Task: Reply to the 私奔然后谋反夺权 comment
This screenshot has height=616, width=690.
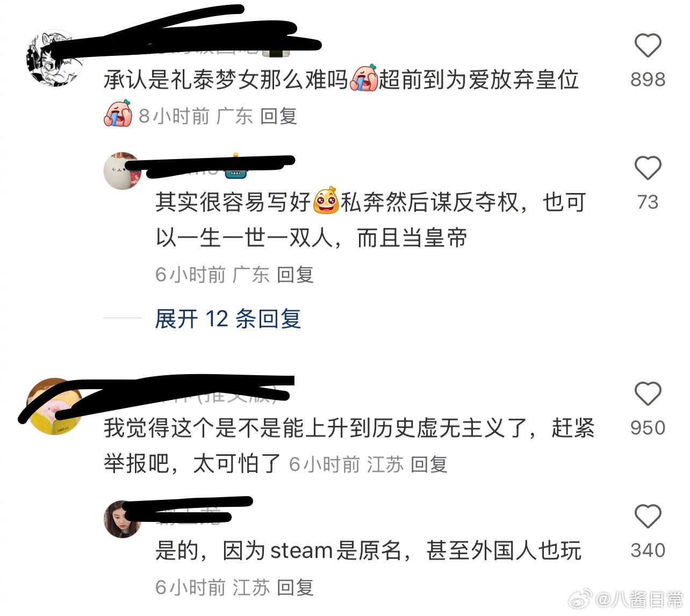Action: [x=295, y=275]
